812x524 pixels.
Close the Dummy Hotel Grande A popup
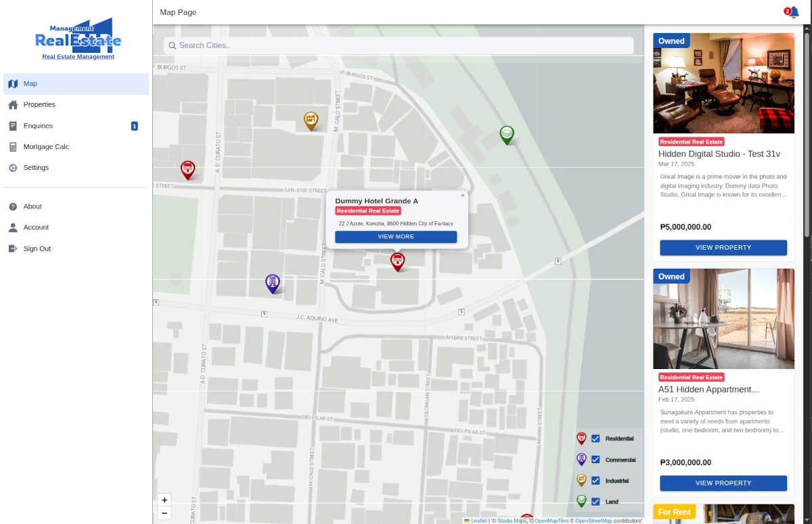463,196
